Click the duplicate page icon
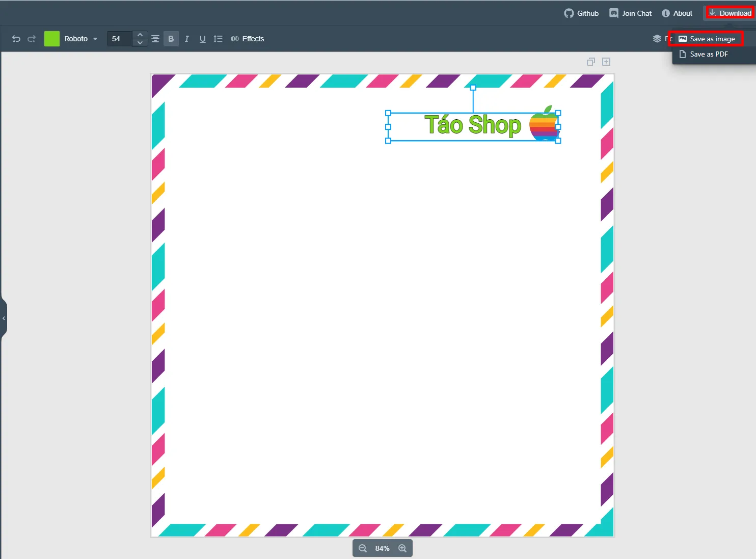 coord(591,62)
